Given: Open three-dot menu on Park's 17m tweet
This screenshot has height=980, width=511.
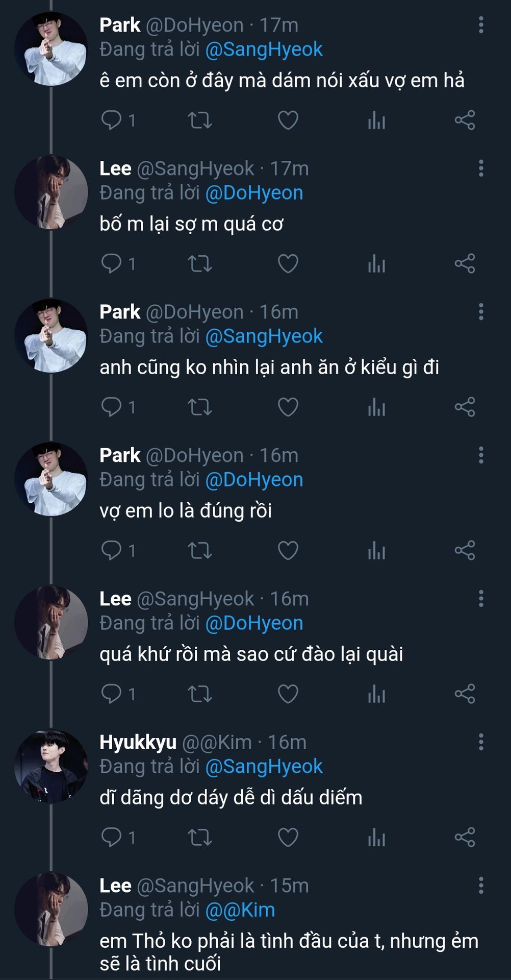Looking at the screenshot, I should click(481, 25).
